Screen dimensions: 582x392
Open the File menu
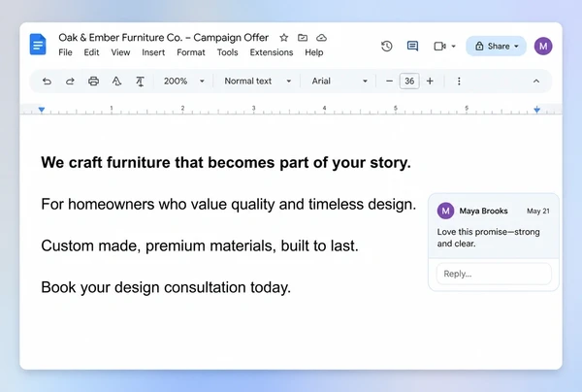point(65,52)
